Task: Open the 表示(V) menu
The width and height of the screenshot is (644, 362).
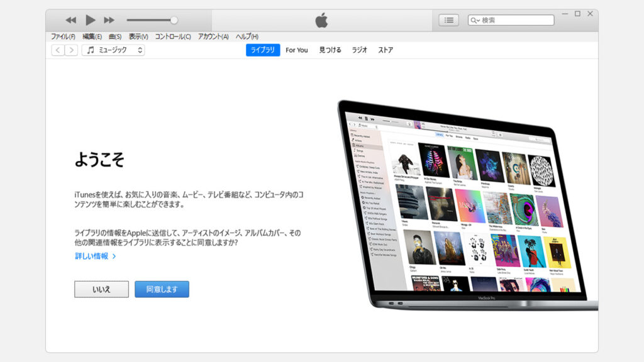Action: [138, 36]
